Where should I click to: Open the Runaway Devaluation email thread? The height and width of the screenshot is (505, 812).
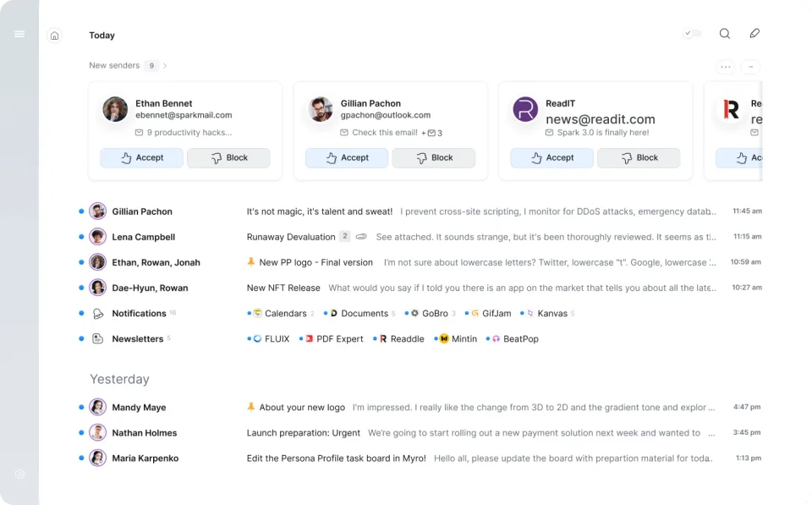[291, 237]
